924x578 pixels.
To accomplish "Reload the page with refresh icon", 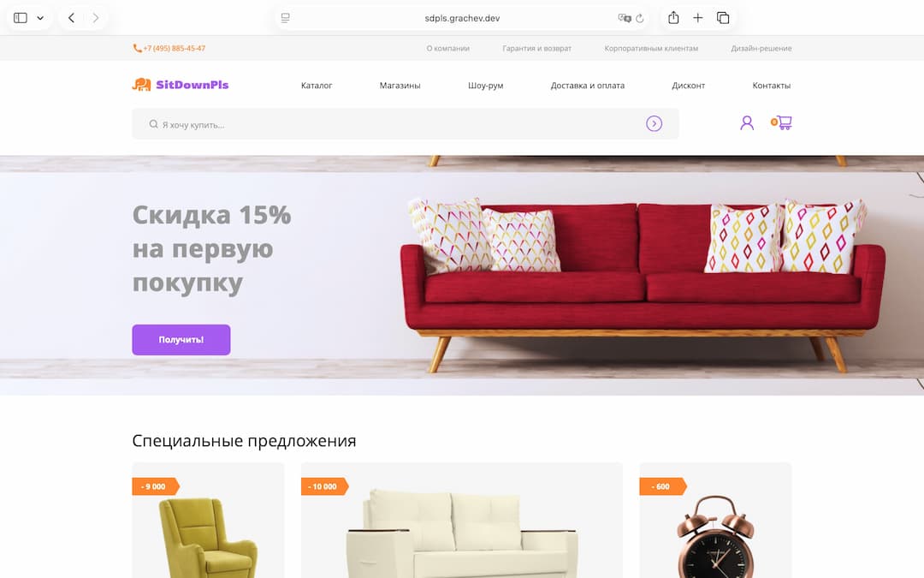I will tap(639, 18).
